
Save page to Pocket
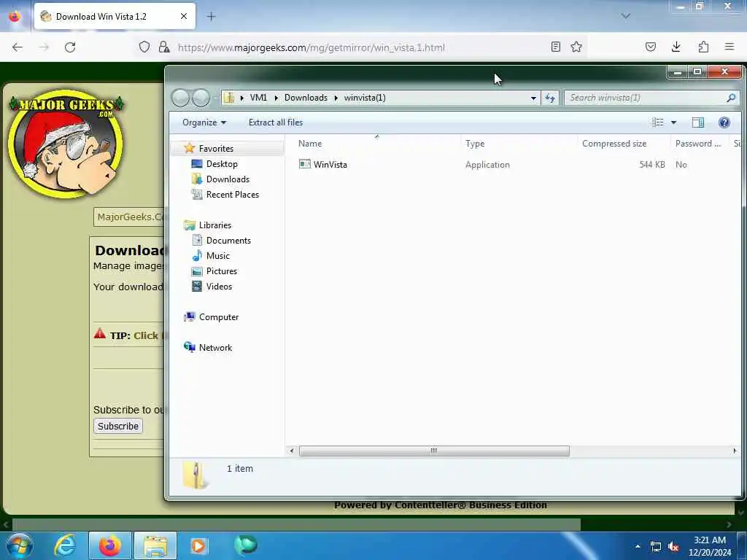tap(651, 47)
